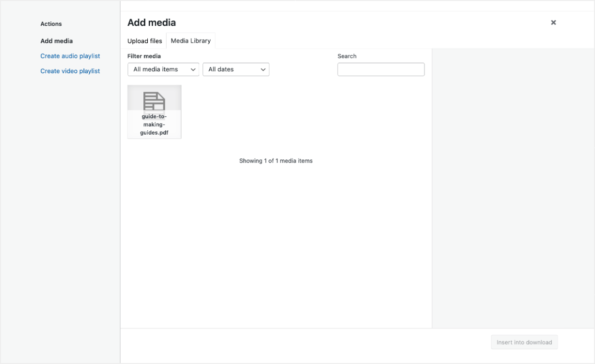Image resolution: width=595 pixels, height=364 pixels.
Task: Open the All dates dropdown
Action: pyautogui.click(x=236, y=69)
